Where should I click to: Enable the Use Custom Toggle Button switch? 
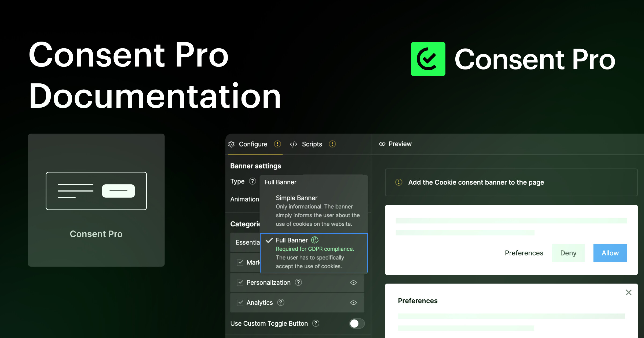[357, 323]
